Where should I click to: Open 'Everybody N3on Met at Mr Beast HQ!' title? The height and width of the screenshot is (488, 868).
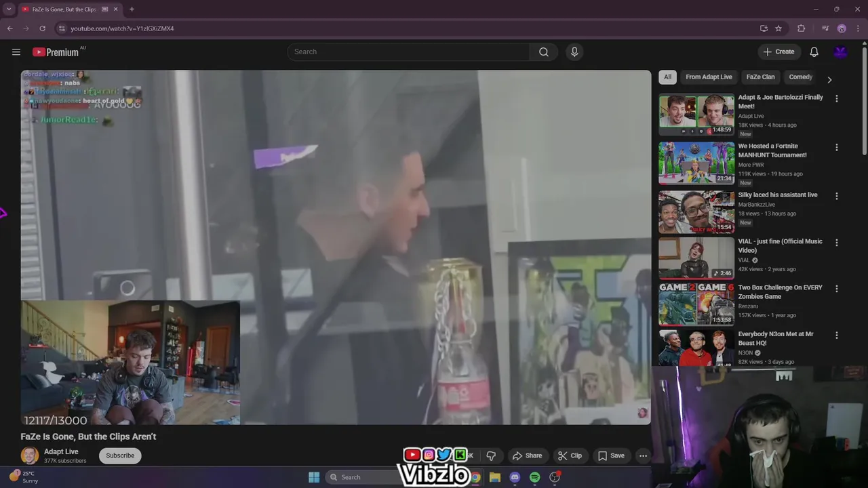point(776,338)
